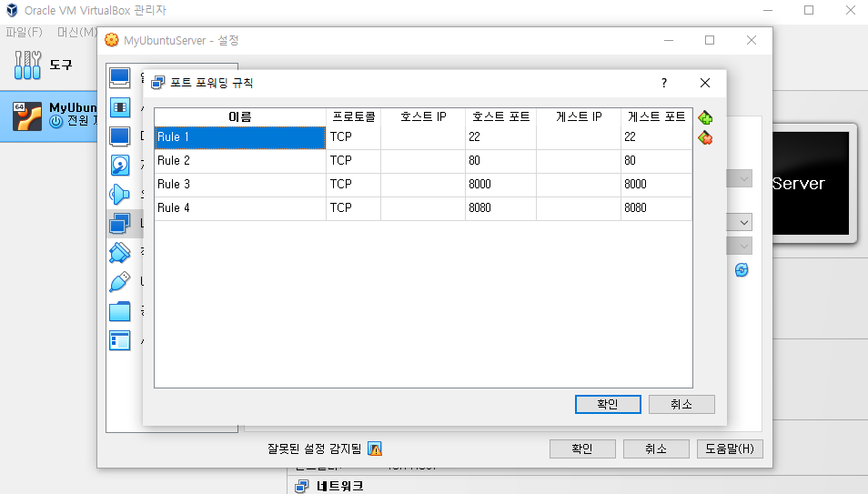
Task: Click 확인 in the port forwarding dialog
Action: point(608,404)
